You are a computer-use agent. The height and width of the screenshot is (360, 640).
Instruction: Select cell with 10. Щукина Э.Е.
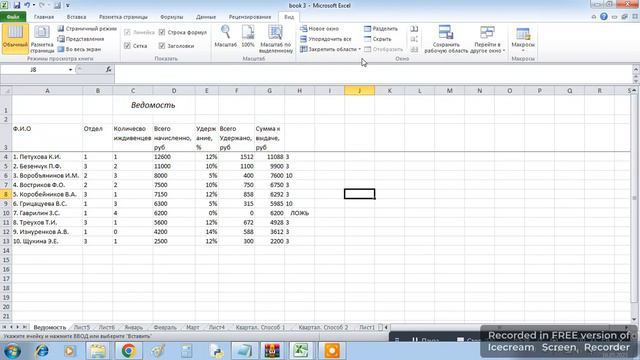[x=47, y=241]
